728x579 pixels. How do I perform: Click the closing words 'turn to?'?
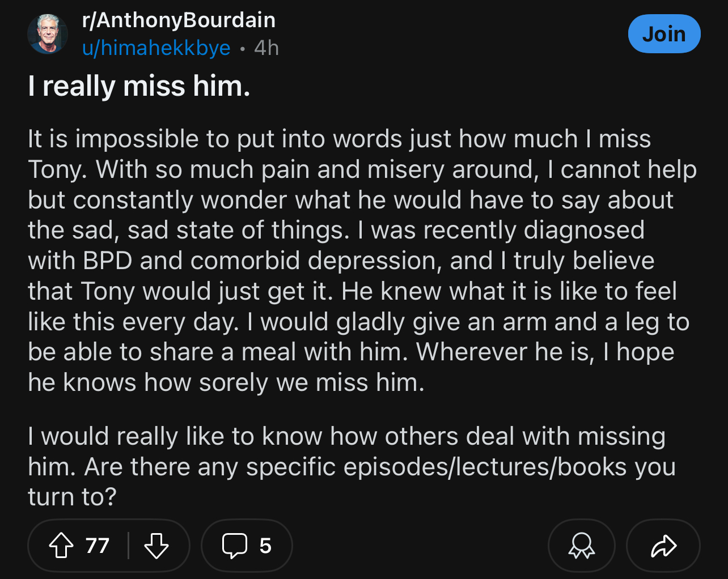click(72, 497)
